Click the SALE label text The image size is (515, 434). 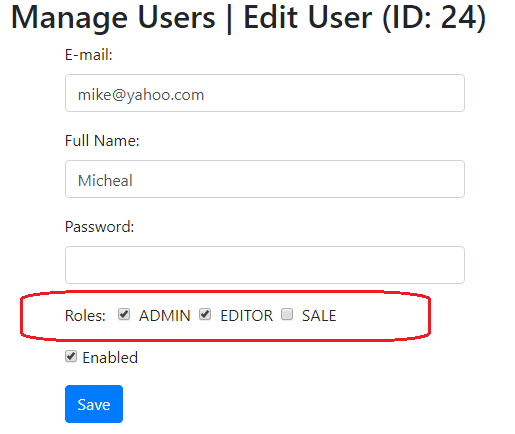(x=319, y=316)
